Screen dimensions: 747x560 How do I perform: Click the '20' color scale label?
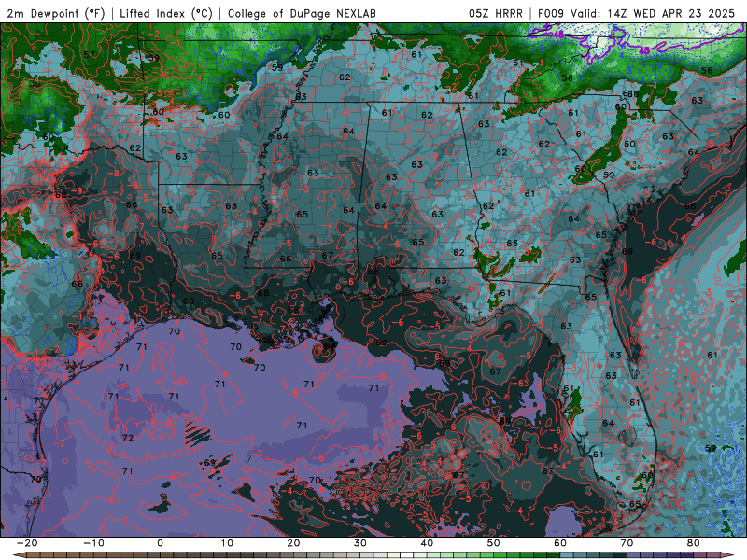coord(293,543)
